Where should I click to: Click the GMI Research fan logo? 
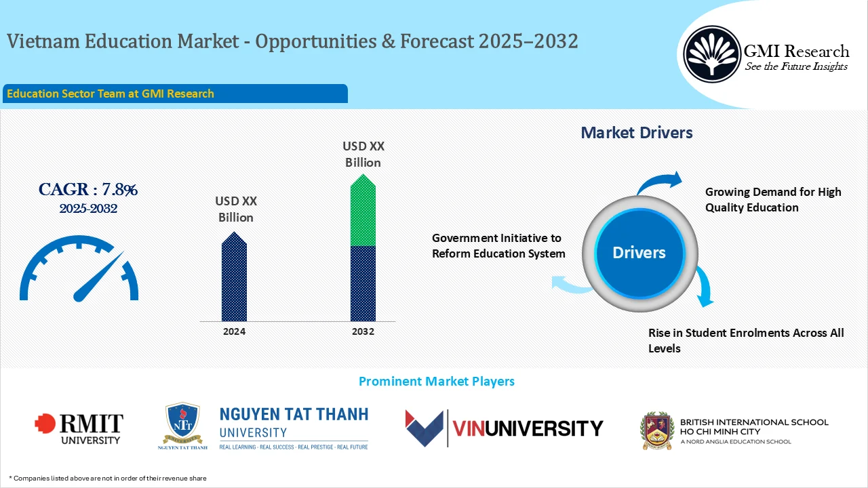[x=711, y=54]
